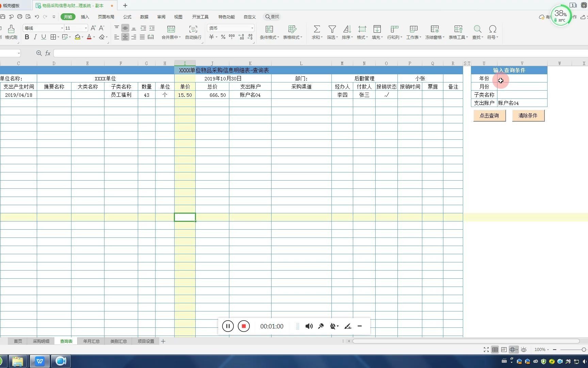588x368 pixels.
Task: Click the zoom slider handle
Action: [584, 350]
